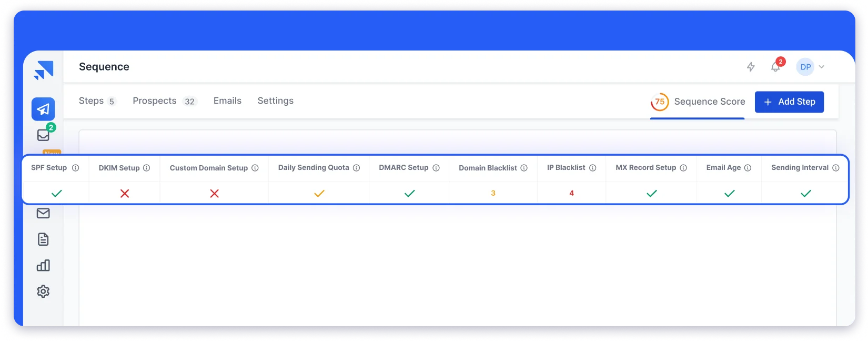
Task: Click the app logo in the sidebar
Action: (x=44, y=70)
